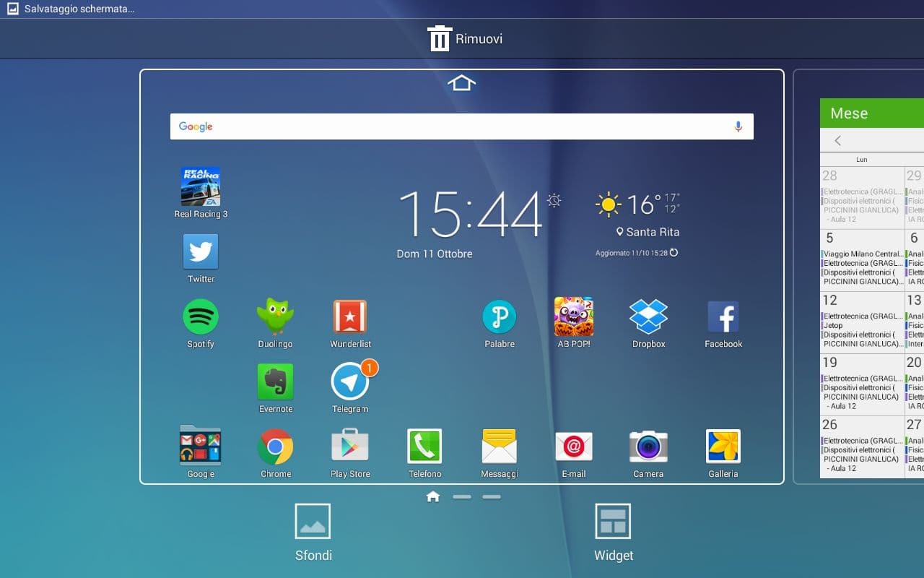
Task: Tap the Aggiornato 11/10 15:28 text
Action: tap(630, 254)
